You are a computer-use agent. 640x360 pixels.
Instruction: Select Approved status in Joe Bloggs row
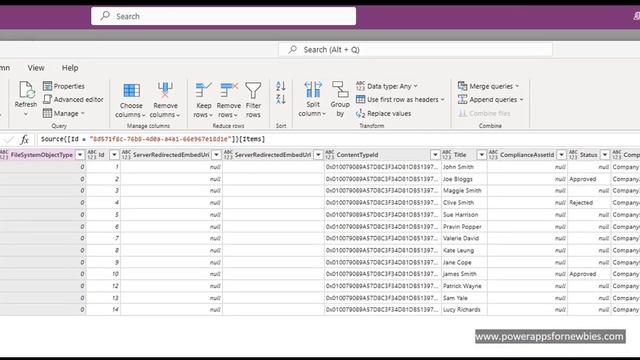pyautogui.click(x=589, y=179)
